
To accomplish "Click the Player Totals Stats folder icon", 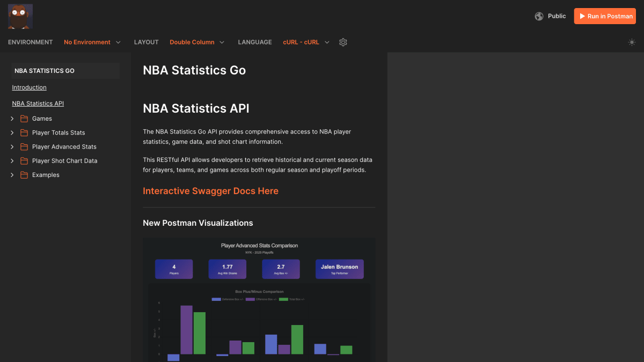I will (x=24, y=132).
